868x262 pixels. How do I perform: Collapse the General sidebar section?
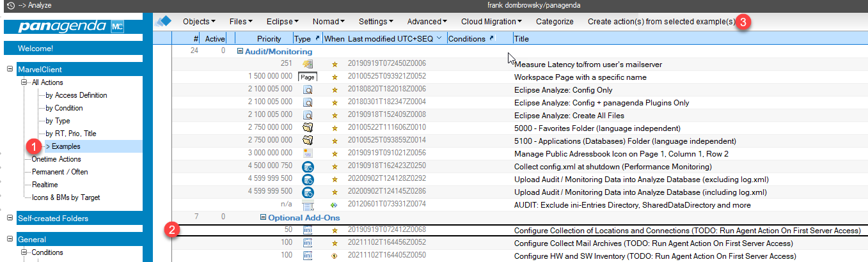(x=10, y=240)
